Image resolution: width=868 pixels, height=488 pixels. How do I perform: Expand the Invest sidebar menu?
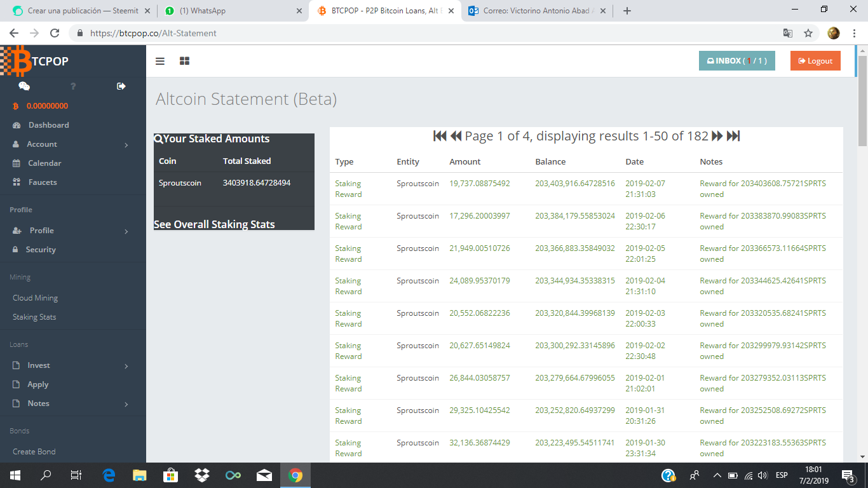pyautogui.click(x=73, y=365)
